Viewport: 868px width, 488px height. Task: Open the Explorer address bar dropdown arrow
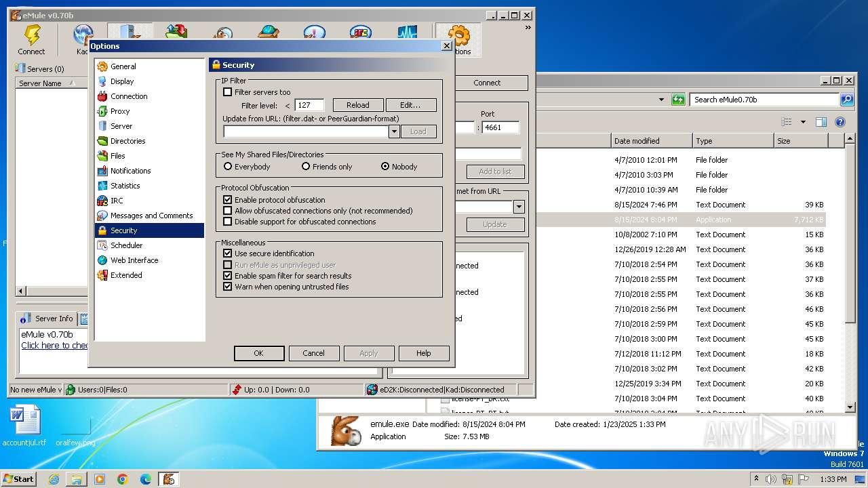tap(661, 100)
